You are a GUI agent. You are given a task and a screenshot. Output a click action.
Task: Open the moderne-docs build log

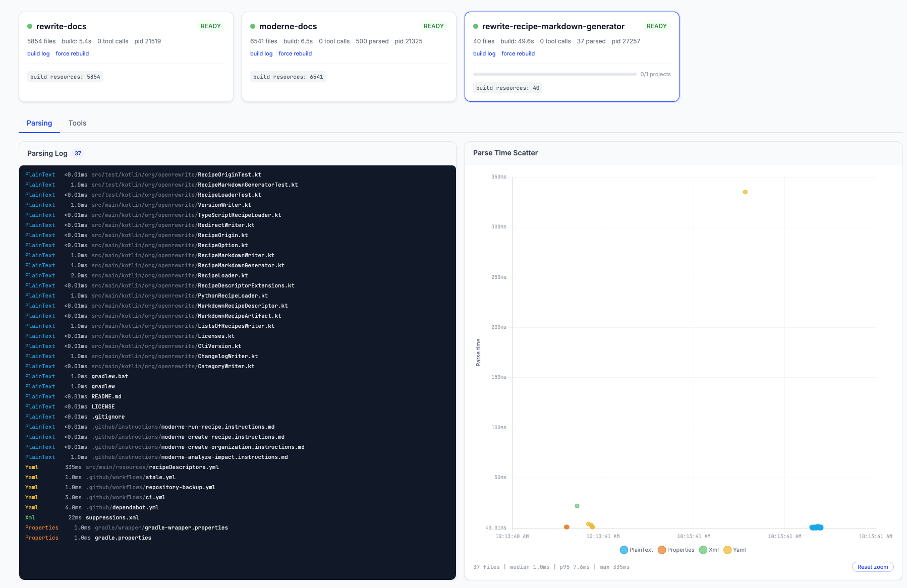261,53
